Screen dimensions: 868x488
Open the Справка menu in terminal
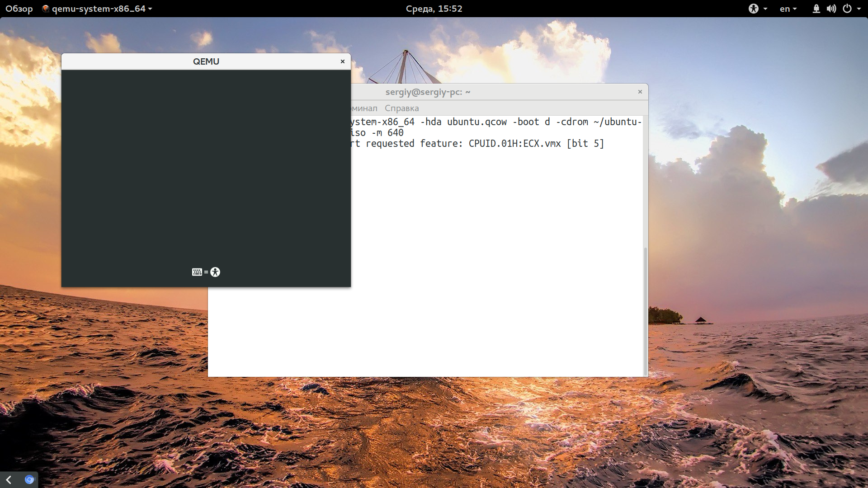(401, 108)
